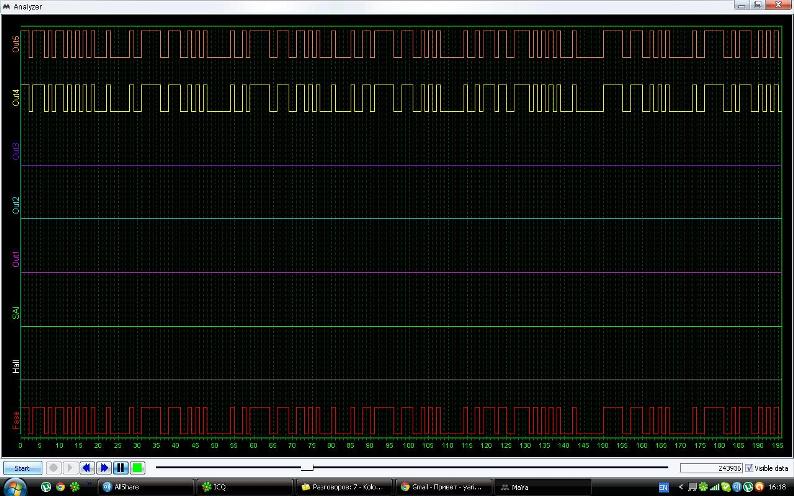794x496 pixels.
Task: Click the position slider thumb
Action: (307, 468)
